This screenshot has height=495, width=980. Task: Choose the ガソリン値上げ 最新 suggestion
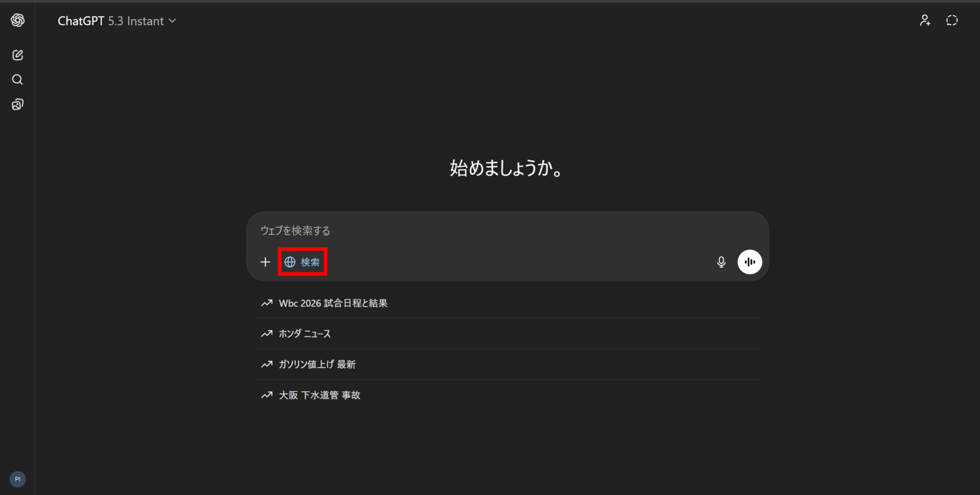pos(508,364)
